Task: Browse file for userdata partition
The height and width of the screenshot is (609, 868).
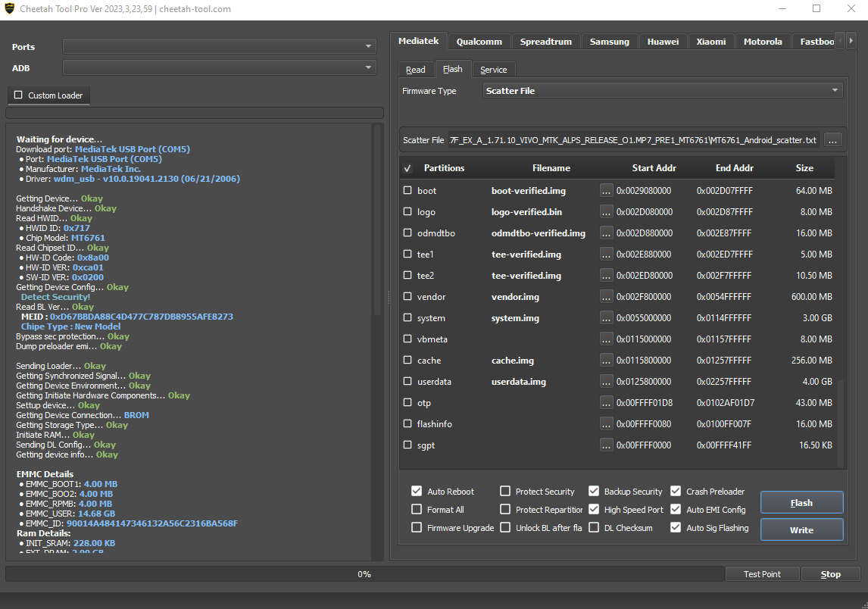Action: [x=606, y=382]
